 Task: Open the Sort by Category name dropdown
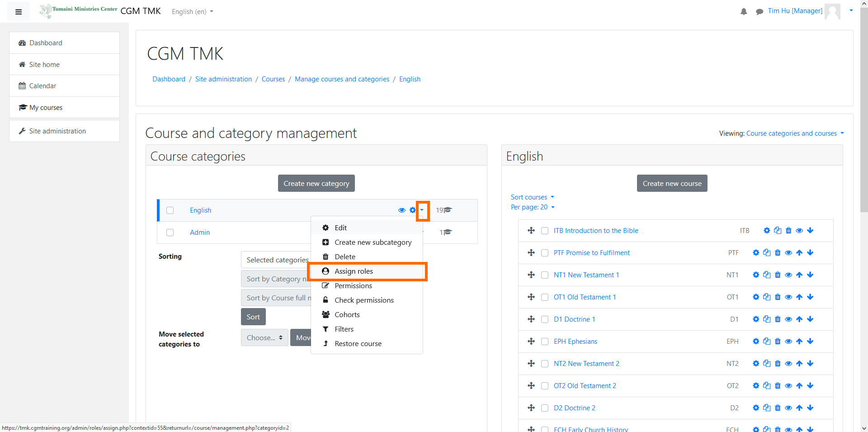point(276,279)
